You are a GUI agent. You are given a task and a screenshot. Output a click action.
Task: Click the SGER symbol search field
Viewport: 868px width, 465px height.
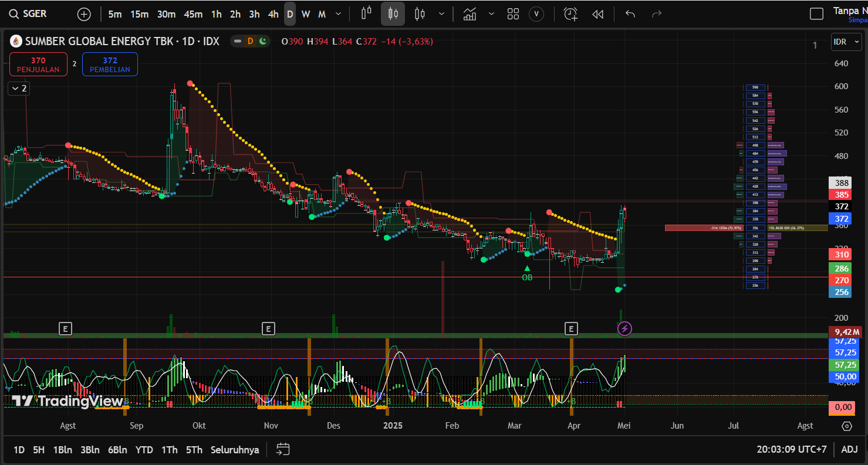pyautogui.click(x=36, y=14)
